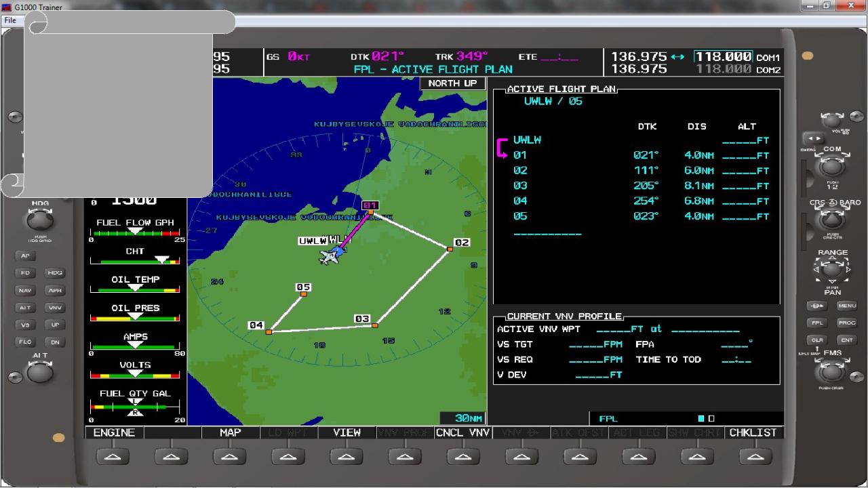Click the COM tuning knob
Image resolution: width=868 pixels, height=488 pixels.
tap(832, 167)
